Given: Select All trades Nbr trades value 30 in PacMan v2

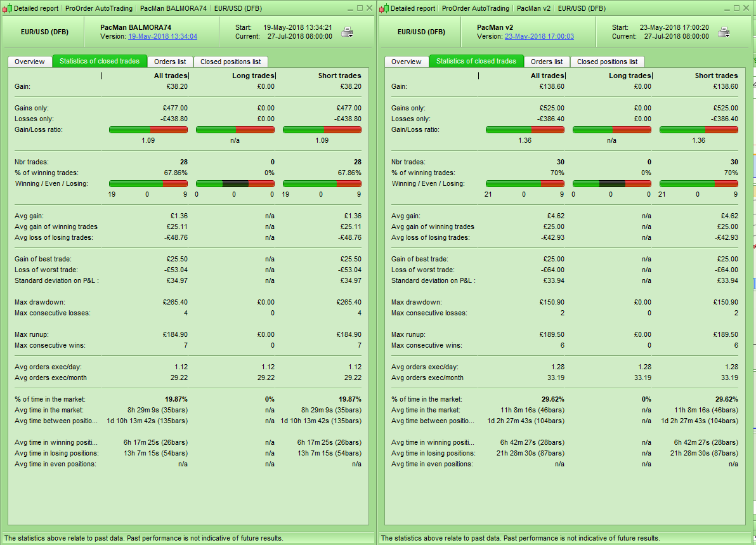Looking at the screenshot, I should (x=560, y=162).
